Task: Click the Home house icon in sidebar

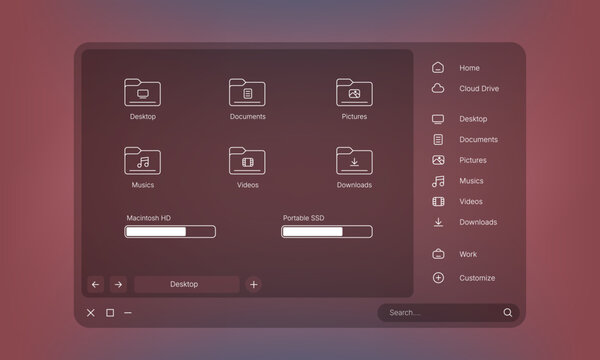Action: coord(438,68)
